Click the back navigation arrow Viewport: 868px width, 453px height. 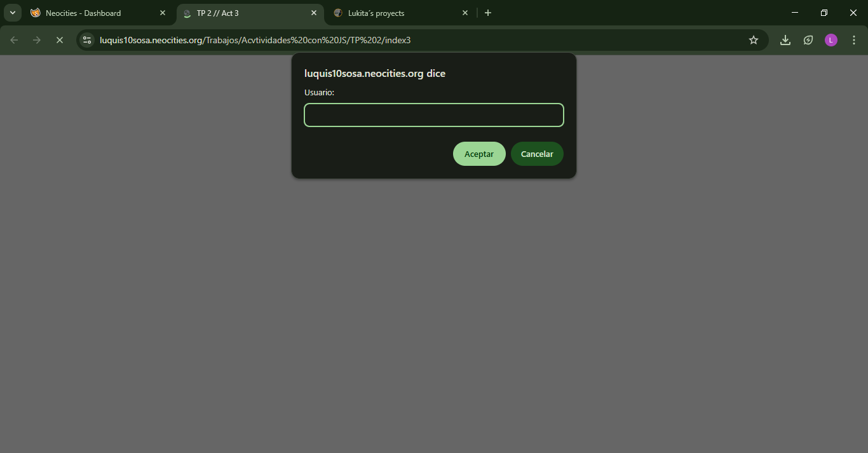(x=14, y=40)
